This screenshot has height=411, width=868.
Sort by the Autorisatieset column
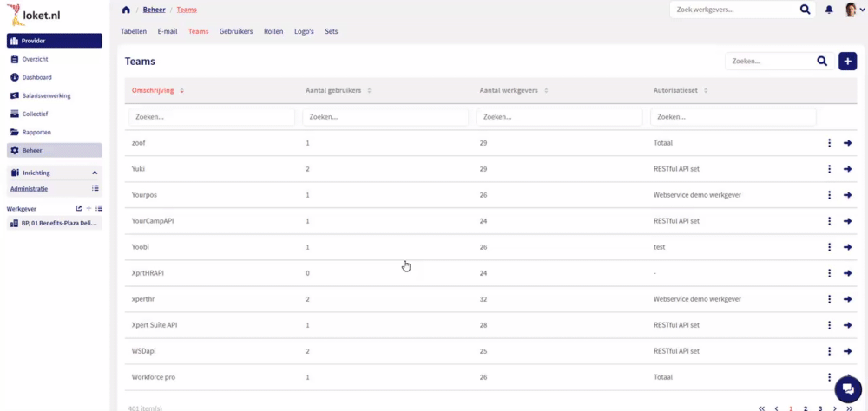click(681, 90)
